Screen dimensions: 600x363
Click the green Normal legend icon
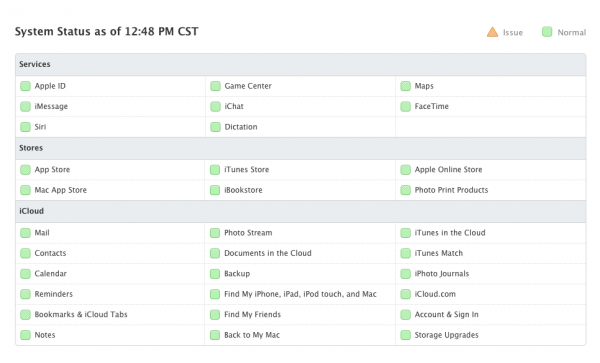[x=547, y=32]
